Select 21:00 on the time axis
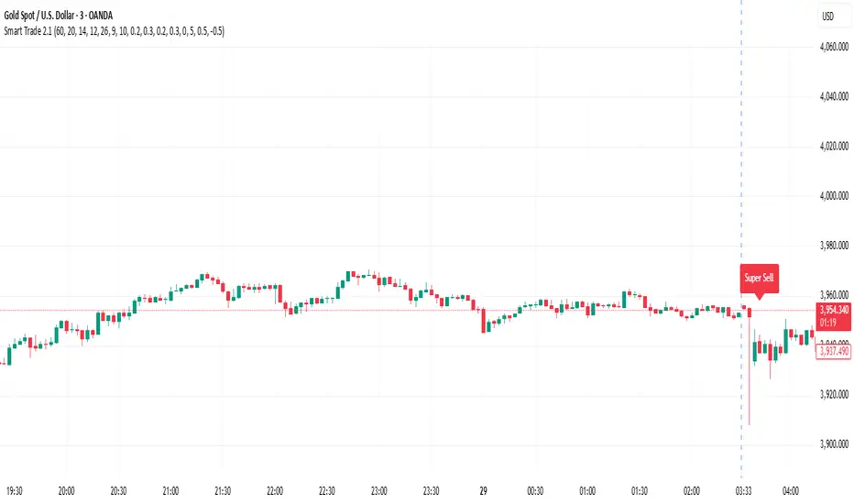 pyautogui.click(x=170, y=490)
